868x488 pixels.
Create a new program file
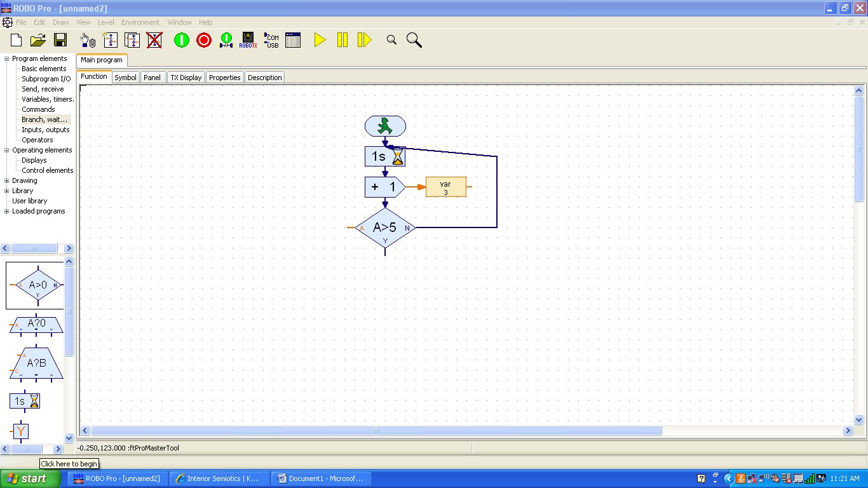[17, 40]
